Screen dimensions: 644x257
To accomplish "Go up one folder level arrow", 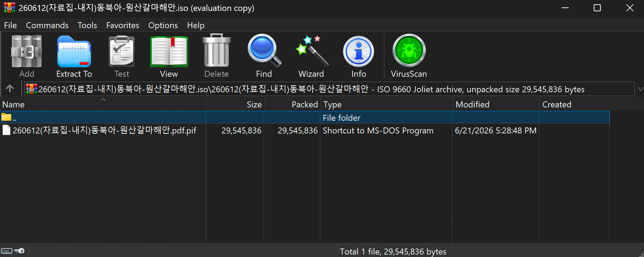I will 10,89.
